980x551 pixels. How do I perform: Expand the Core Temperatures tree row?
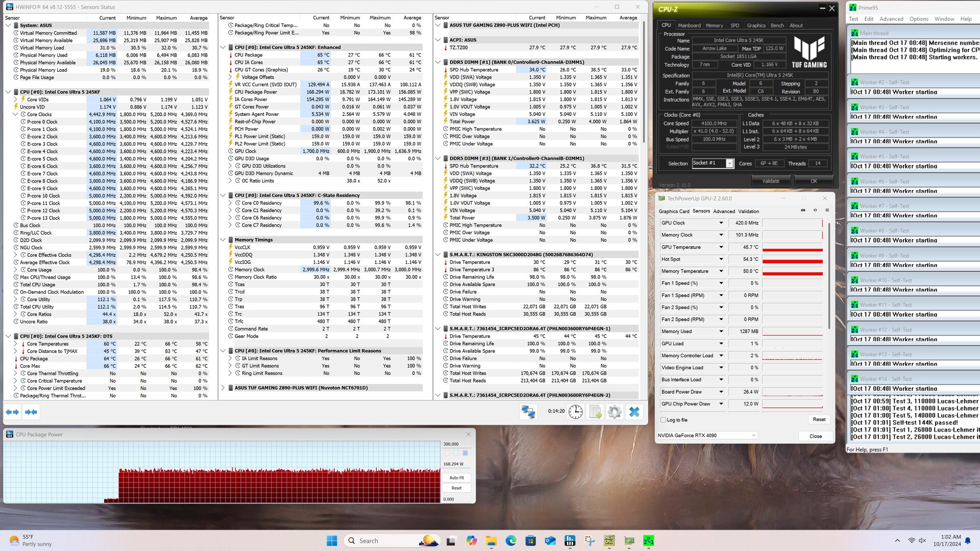[x=15, y=344]
